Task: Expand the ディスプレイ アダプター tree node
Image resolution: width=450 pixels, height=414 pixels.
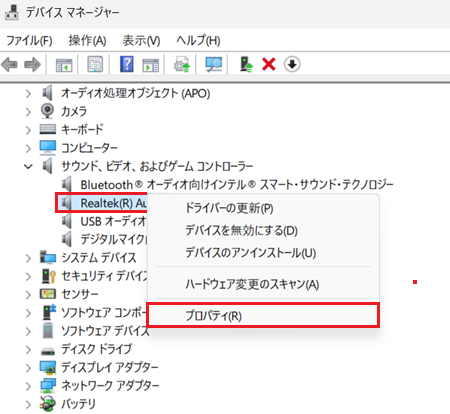Action: coord(28,368)
